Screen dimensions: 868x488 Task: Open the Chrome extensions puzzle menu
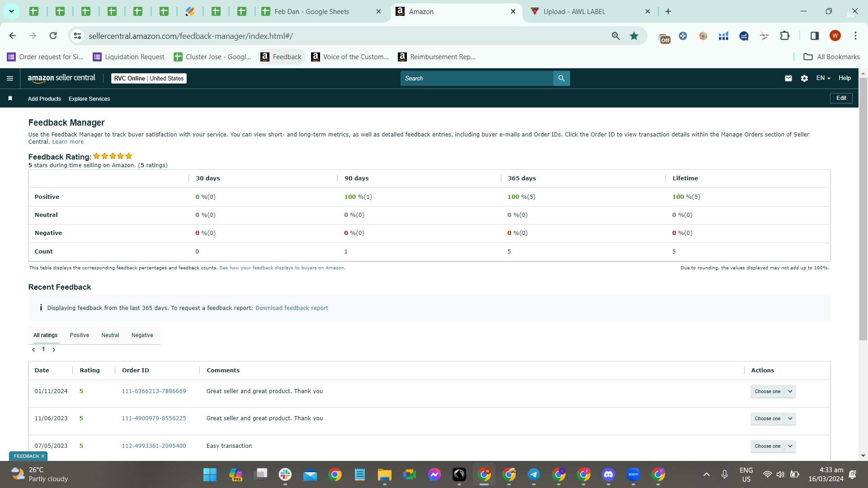[x=785, y=36]
